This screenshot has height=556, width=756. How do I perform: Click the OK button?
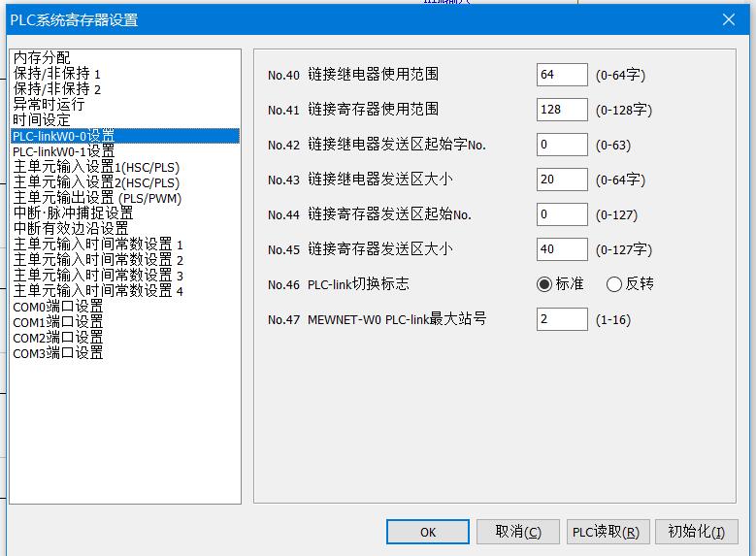[427, 532]
